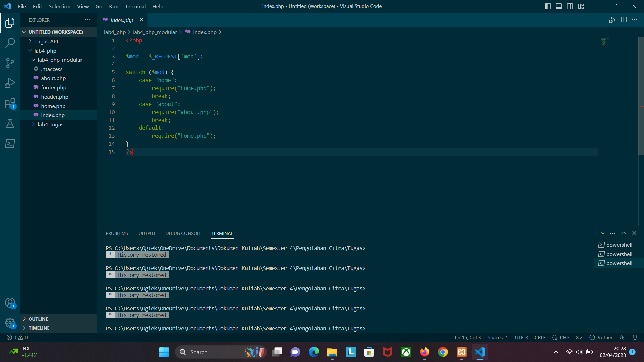The image size is (644, 362).
Task: Open the terminal profile dropdown
Action: click(x=602, y=233)
